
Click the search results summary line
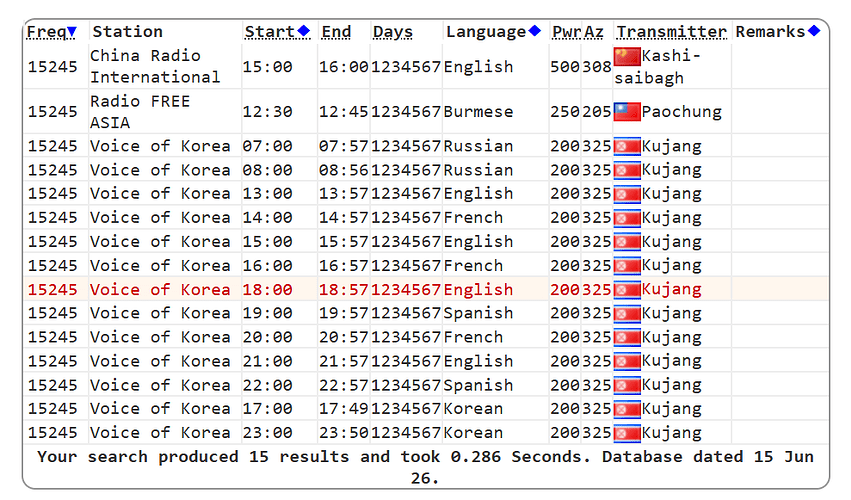tap(426, 467)
